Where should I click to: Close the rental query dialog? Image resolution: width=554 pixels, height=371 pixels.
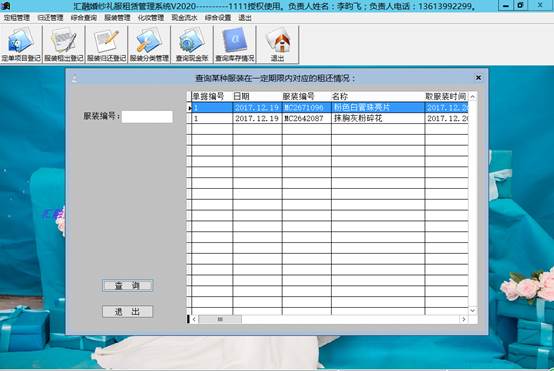point(478,77)
